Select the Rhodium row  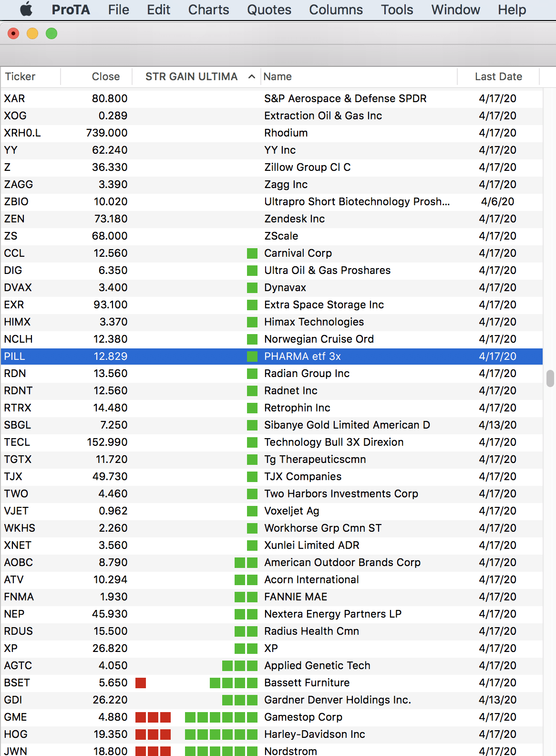coord(271,133)
